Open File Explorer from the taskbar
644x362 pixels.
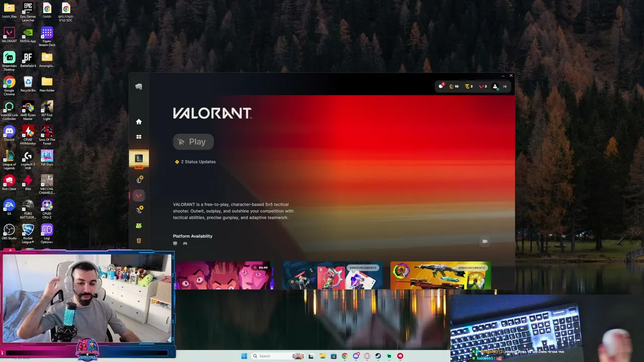(322, 356)
